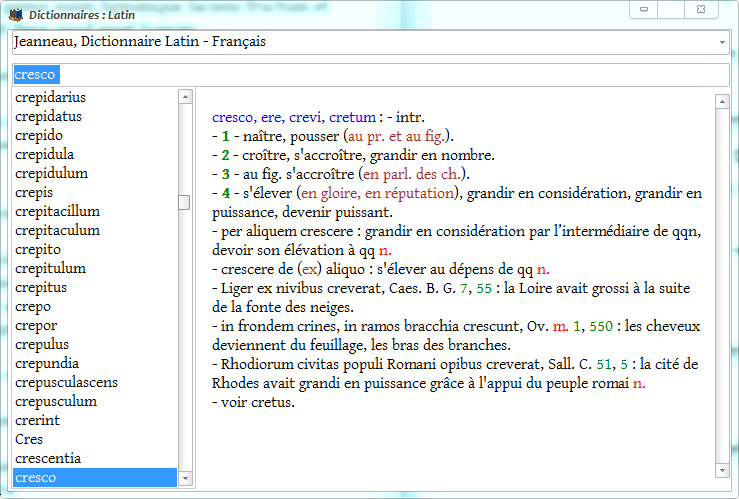Click the definition pane scrollbar track
The image size is (739, 499).
point(722,286)
